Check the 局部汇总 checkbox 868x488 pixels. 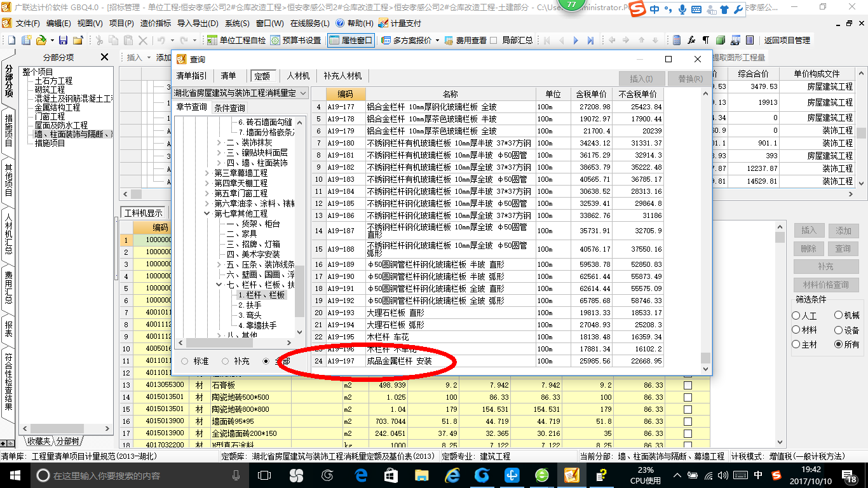(x=494, y=40)
